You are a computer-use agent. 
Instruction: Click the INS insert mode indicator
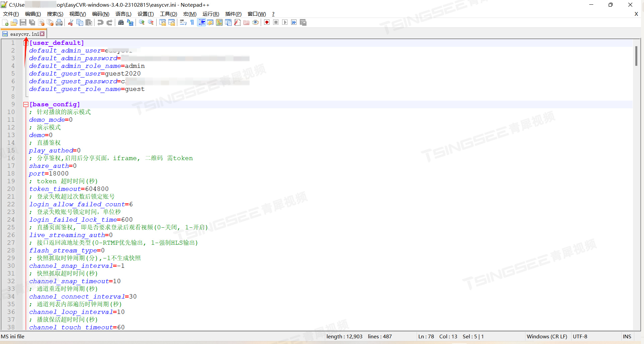click(627, 336)
